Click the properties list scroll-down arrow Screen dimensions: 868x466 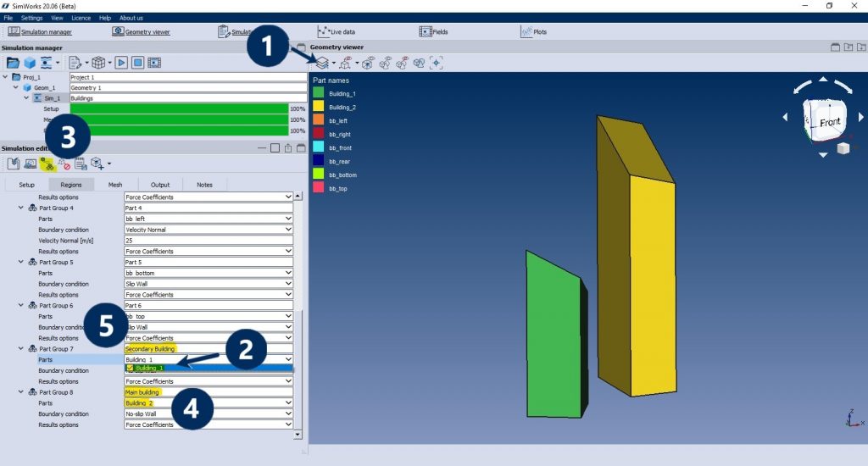(x=298, y=435)
